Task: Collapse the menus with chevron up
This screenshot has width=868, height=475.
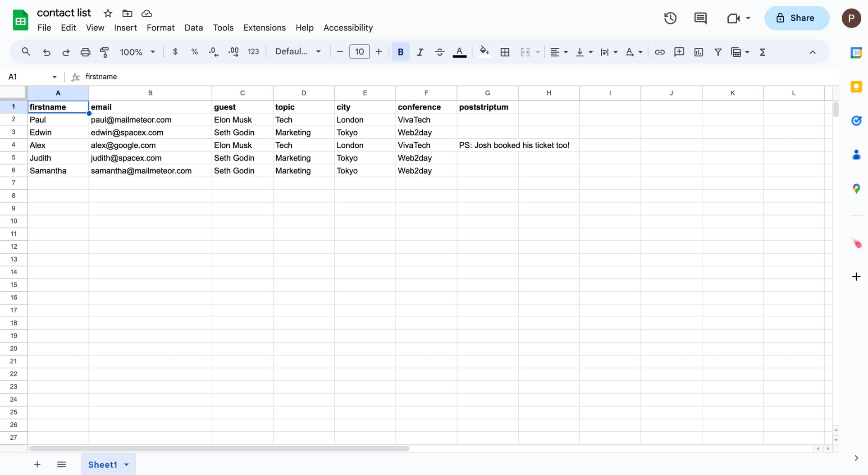Action: click(813, 52)
